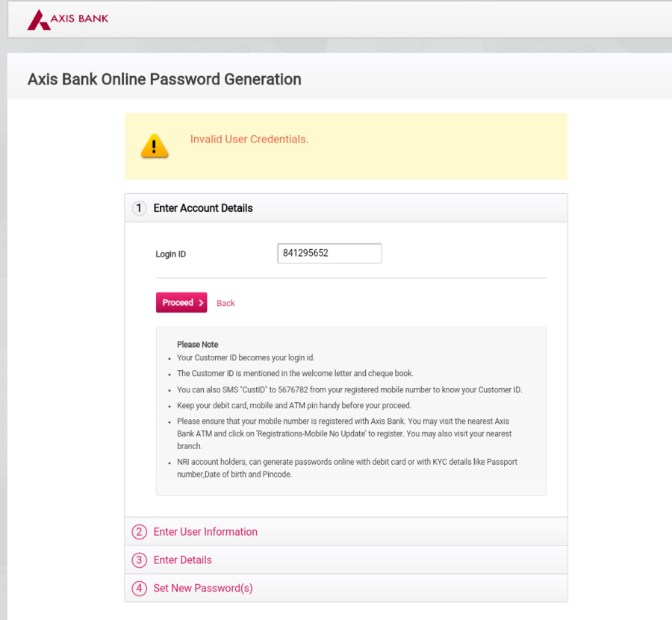Click the NRI account holders note

click(x=347, y=468)
